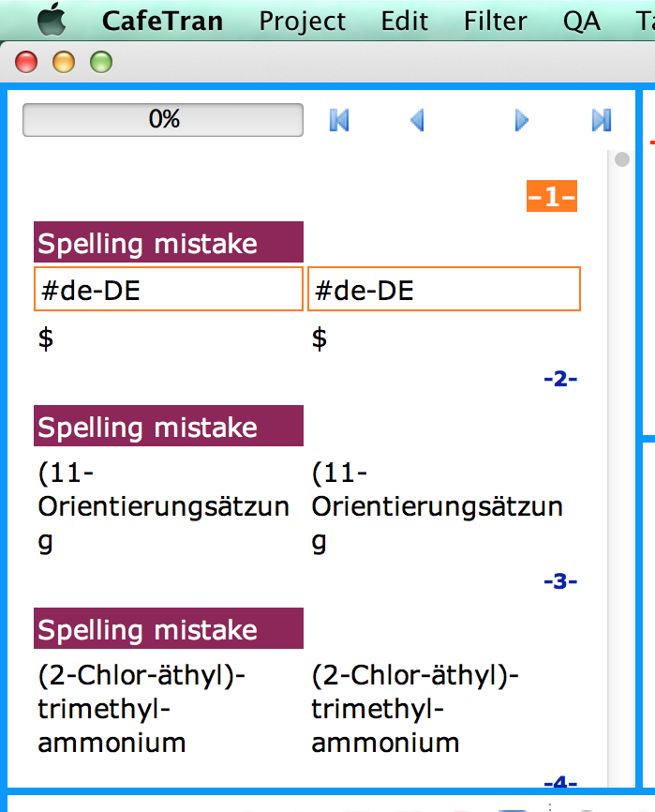Click the 0% translation progress bar
The image size is (655, 812).
163,120
